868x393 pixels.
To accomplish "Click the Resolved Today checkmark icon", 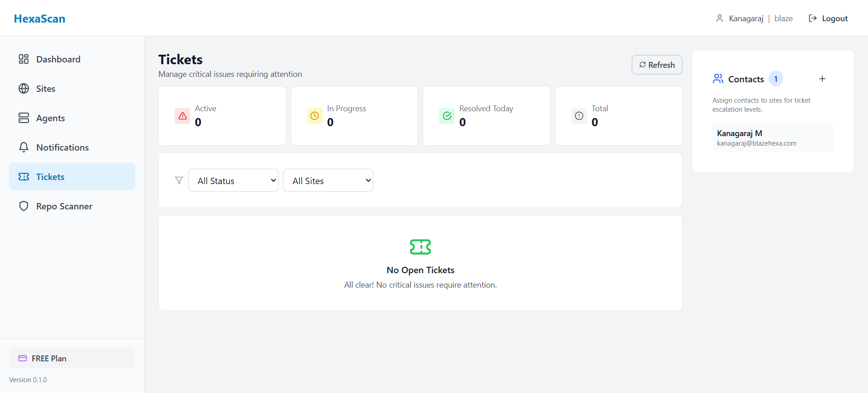I will click(x=447, y=116).
